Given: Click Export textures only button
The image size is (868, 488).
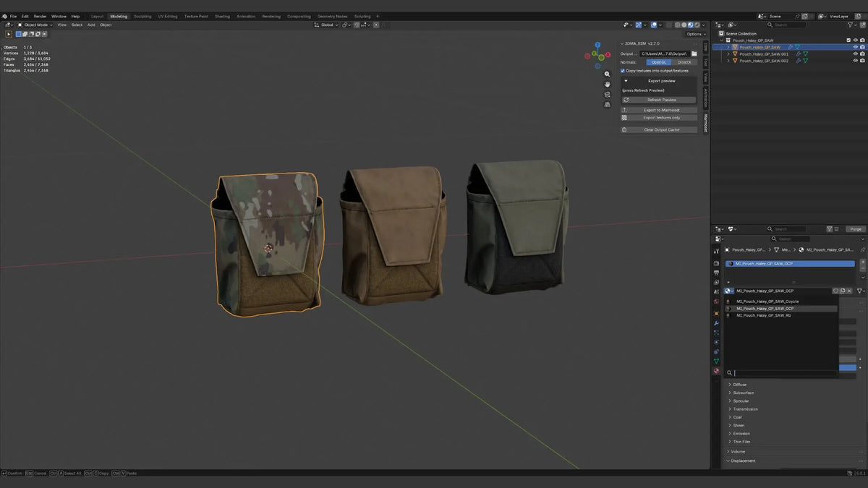Looking at the screenshot, I should 660,117.
